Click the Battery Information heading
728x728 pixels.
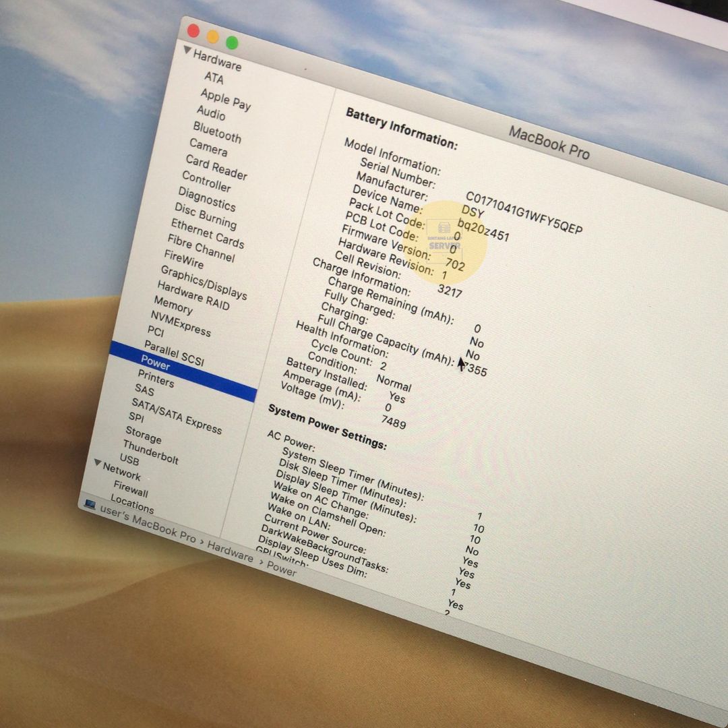[x=402, y=129]
